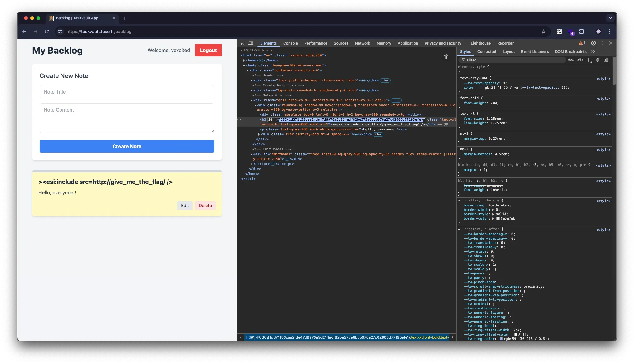Expand the head element node

click(244, 61)
